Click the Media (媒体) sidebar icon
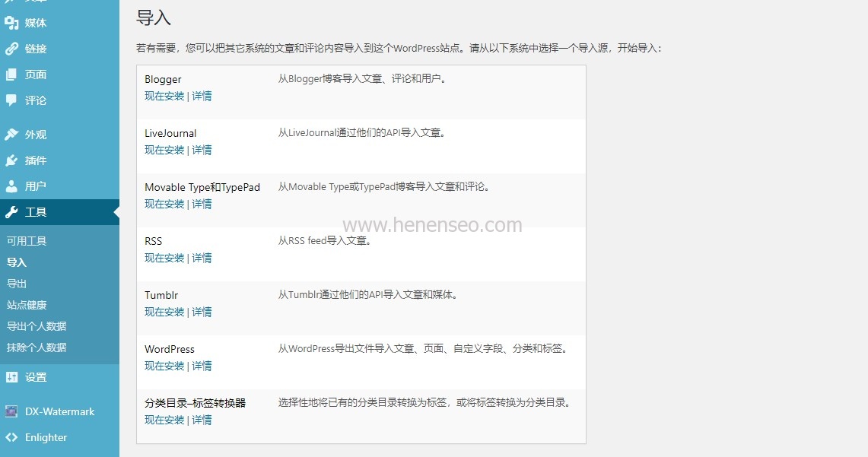This screenshot has width=868, height=457. (x=11, y=23)
